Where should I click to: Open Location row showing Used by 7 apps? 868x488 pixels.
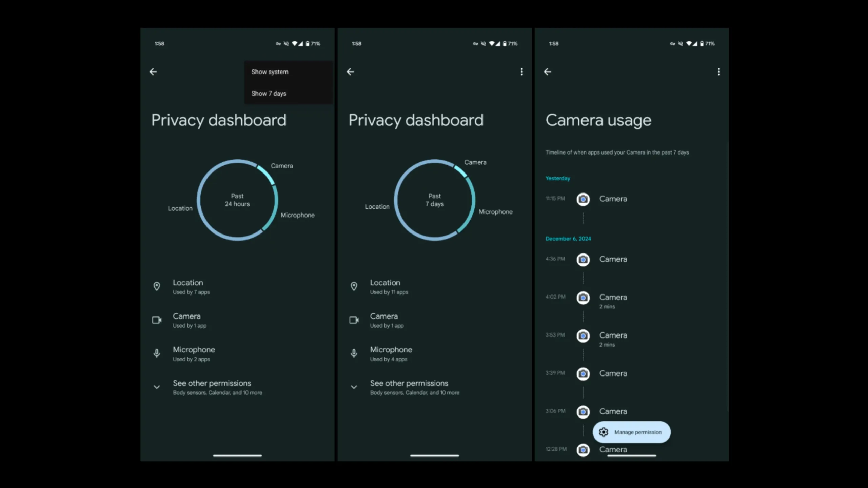[237, 286]
